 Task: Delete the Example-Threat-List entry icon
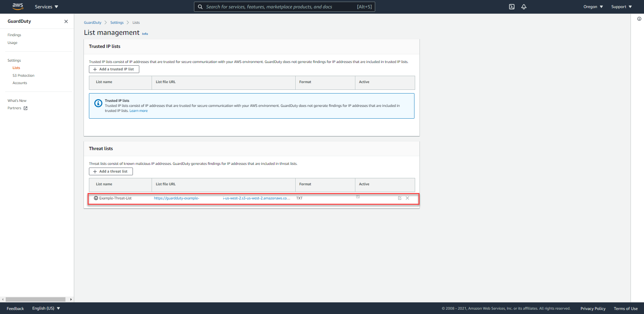pos(407,198)
